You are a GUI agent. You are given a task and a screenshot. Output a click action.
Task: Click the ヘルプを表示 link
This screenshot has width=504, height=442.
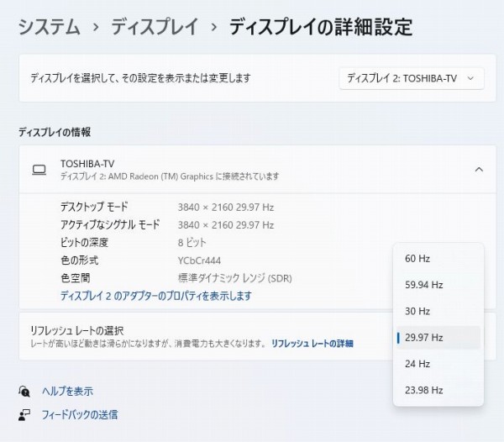67,391
